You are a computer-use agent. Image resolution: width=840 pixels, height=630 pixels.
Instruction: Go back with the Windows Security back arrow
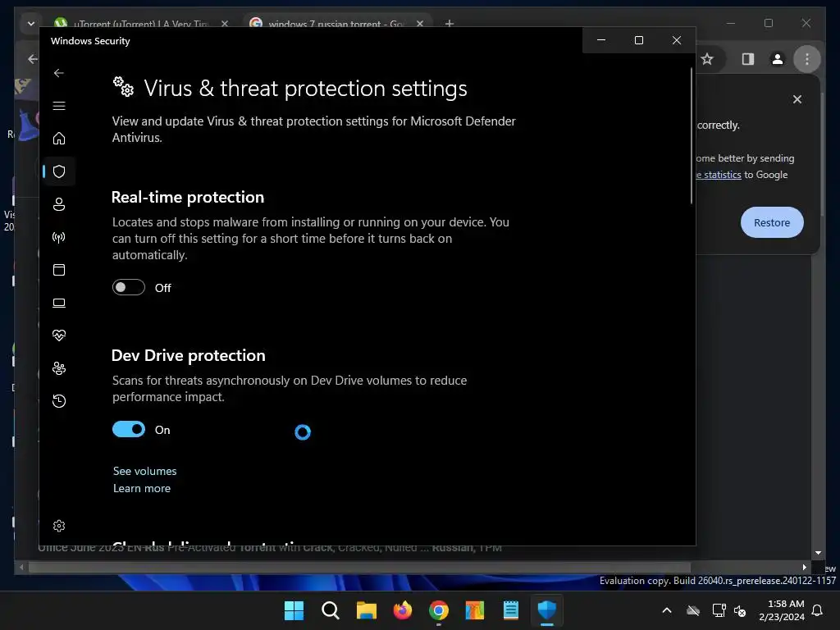pyautogui.click(x=59, y=73)
